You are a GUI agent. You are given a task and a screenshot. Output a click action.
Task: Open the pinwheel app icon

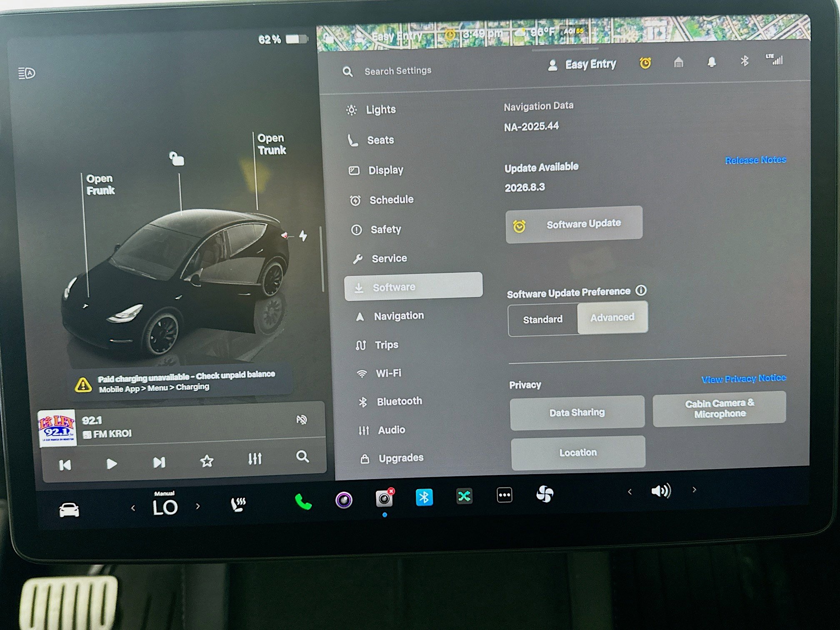click(545, 494)
